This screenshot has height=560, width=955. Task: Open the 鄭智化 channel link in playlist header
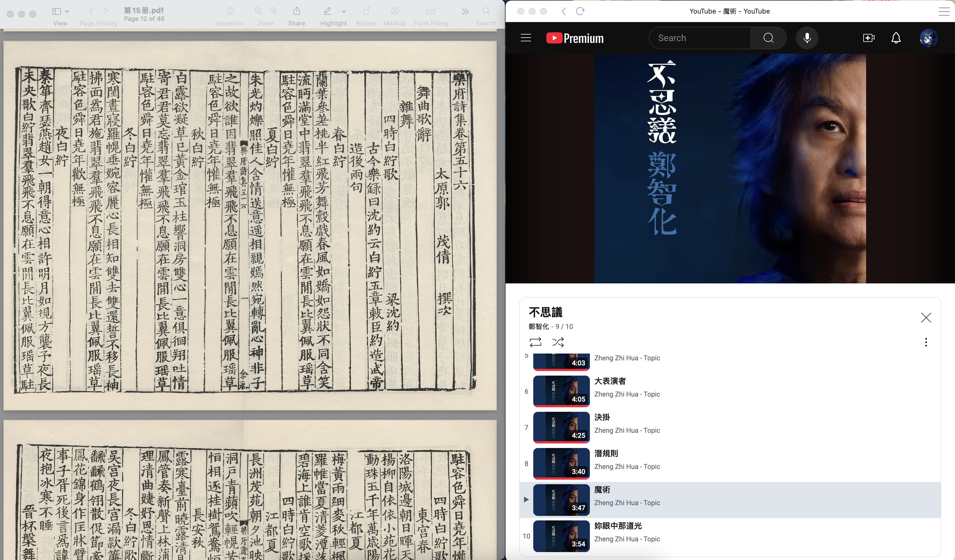pyautogui.click(x=539, y=326)
